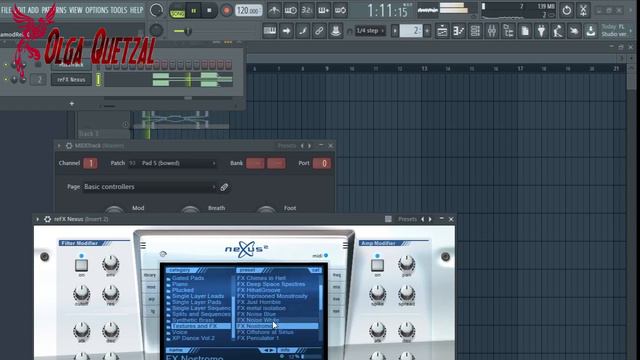This screenshot has width=640, height=360.
Task: Open the project picker page icon
Action: [x=525, y=31]
